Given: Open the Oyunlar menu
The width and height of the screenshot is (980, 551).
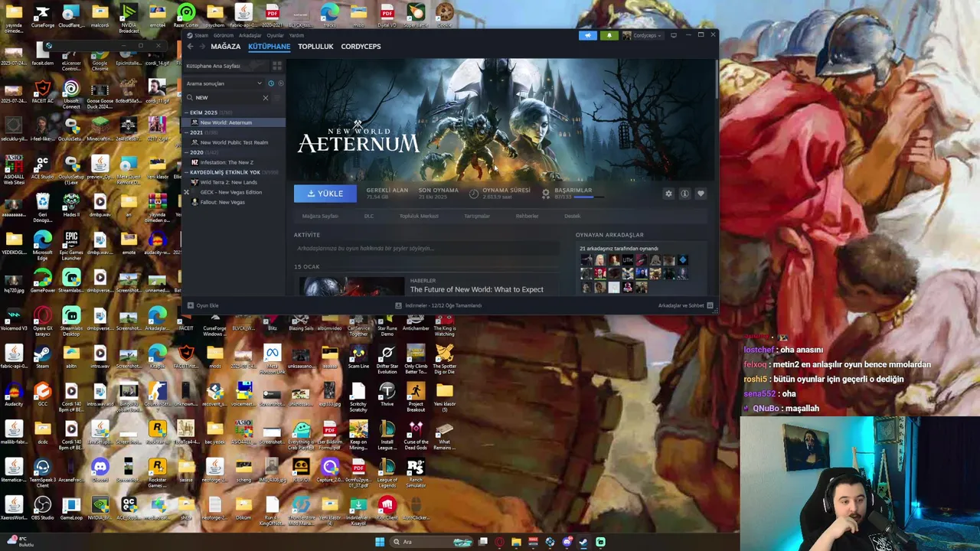Looking at the screenshot, I should click(275, 35).
